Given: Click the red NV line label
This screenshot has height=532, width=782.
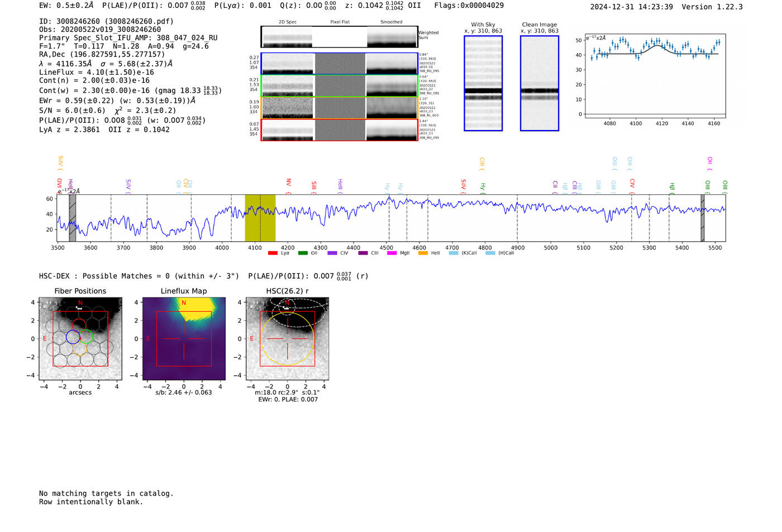Looking at the screenshot, I should [x=289, y=186].
